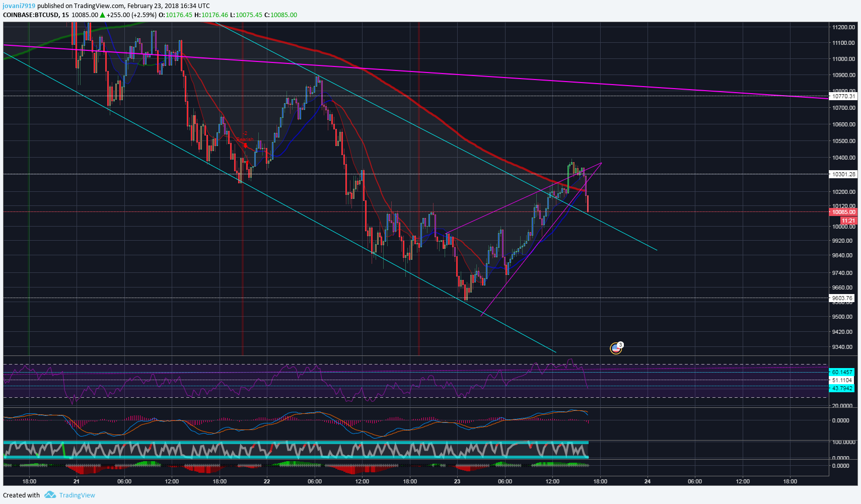Open the jovani7919 author profile link
The width and height of the screenshot is (861, 504).
(19, 6)
